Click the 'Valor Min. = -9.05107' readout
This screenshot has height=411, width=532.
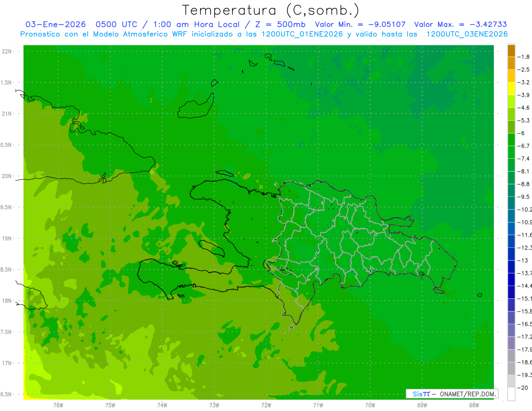(x=360, y=24)
